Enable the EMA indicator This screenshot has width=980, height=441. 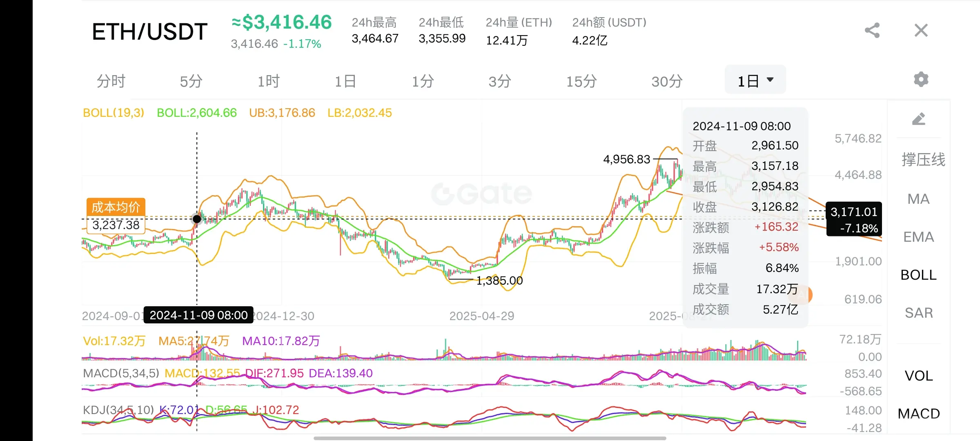tap(919, 237)
